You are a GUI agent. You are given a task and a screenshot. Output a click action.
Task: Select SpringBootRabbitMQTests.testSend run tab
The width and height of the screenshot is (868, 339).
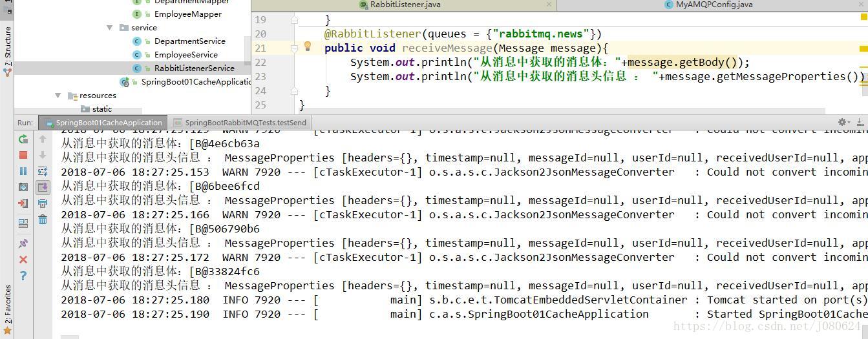239,123
